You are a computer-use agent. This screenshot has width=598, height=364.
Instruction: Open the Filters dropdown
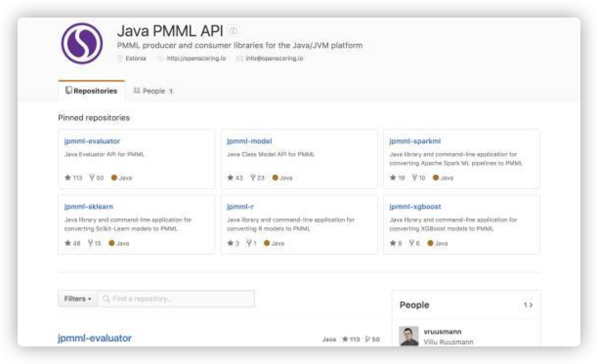(x=78, y=299)
